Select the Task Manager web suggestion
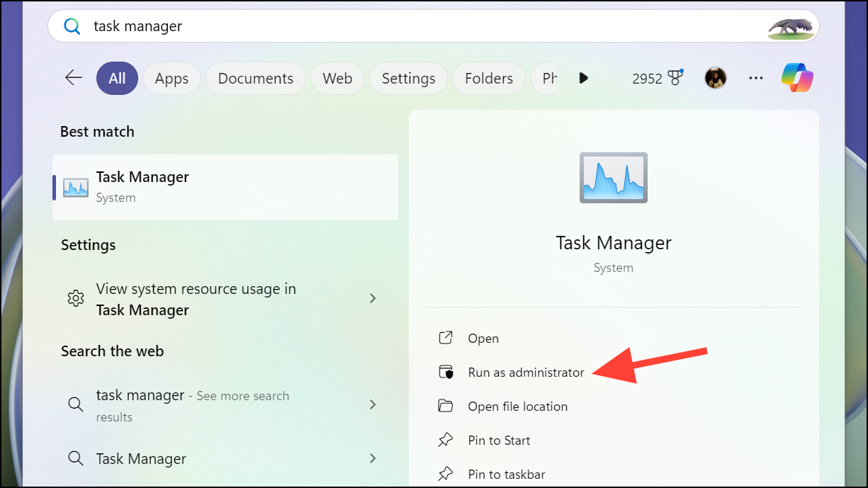Screen dimensions: 868x488 pyautogui.click(x=225, y=458)
